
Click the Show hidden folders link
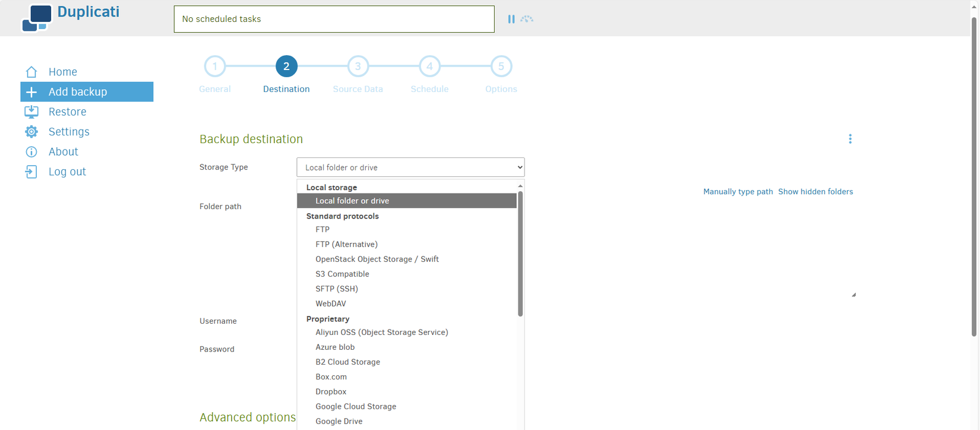click(815, 192)
